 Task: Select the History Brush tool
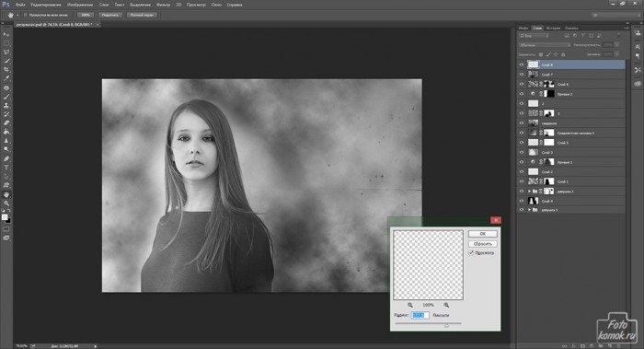click(x=6, y=115)
